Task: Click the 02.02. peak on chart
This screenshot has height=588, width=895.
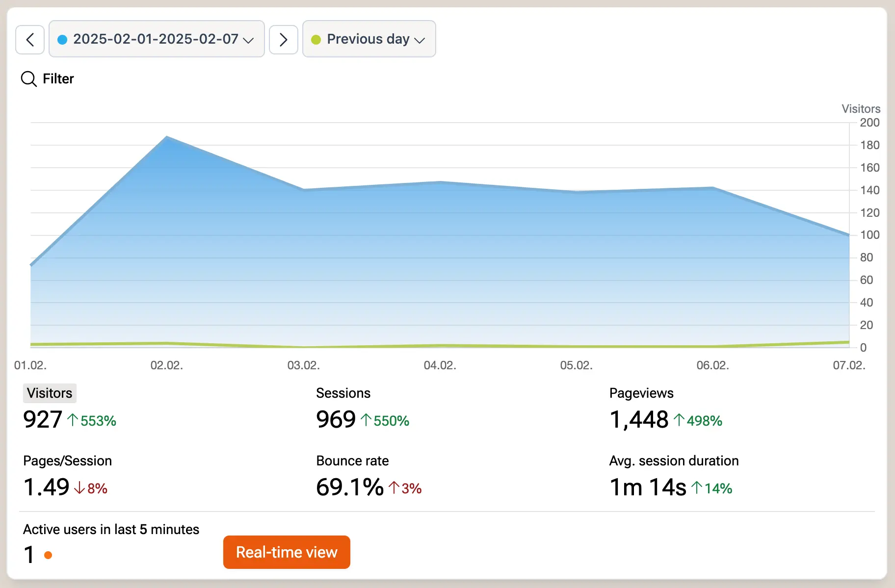Action: (167, 137)
